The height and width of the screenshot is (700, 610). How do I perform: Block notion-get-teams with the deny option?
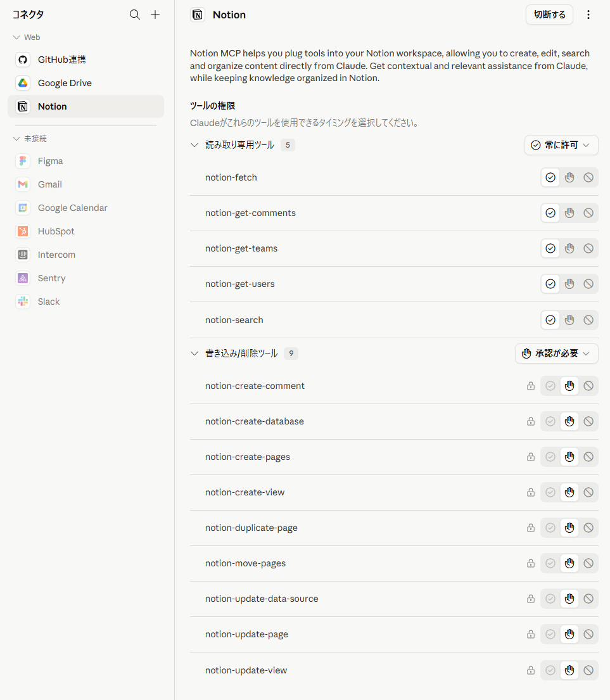point(588,248)
